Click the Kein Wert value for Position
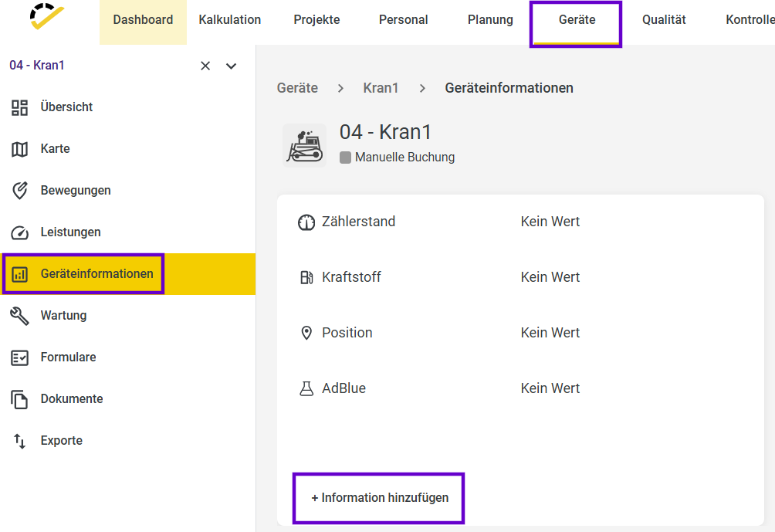 coord(550,333)
